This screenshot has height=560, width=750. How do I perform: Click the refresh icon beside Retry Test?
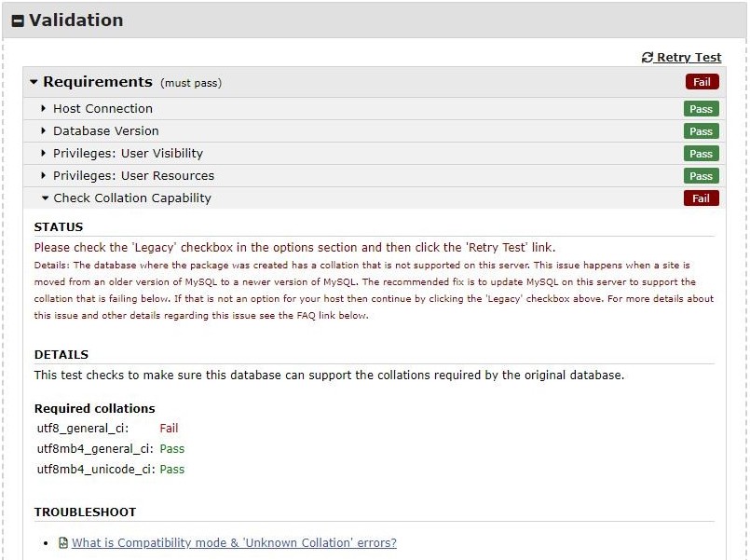[x=648, y=58]
